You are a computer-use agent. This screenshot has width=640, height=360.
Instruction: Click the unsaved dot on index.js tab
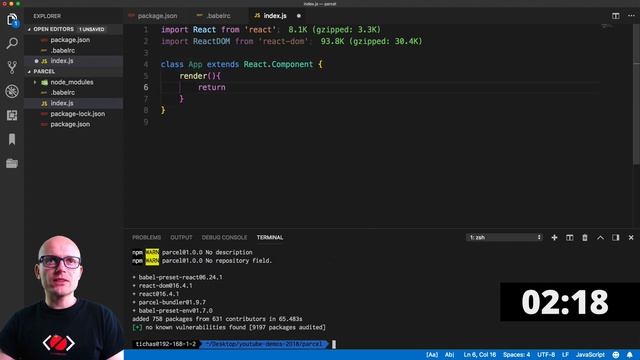[x=298, y=16]
